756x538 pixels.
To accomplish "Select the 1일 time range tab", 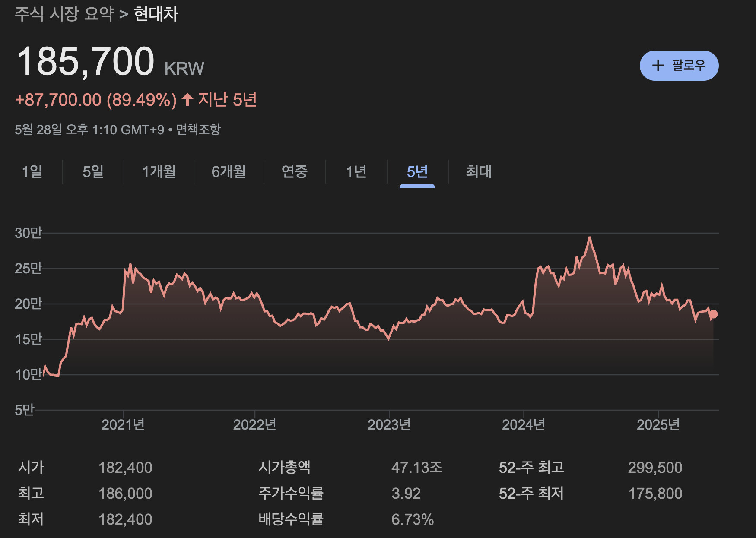I will pos(32,171).
